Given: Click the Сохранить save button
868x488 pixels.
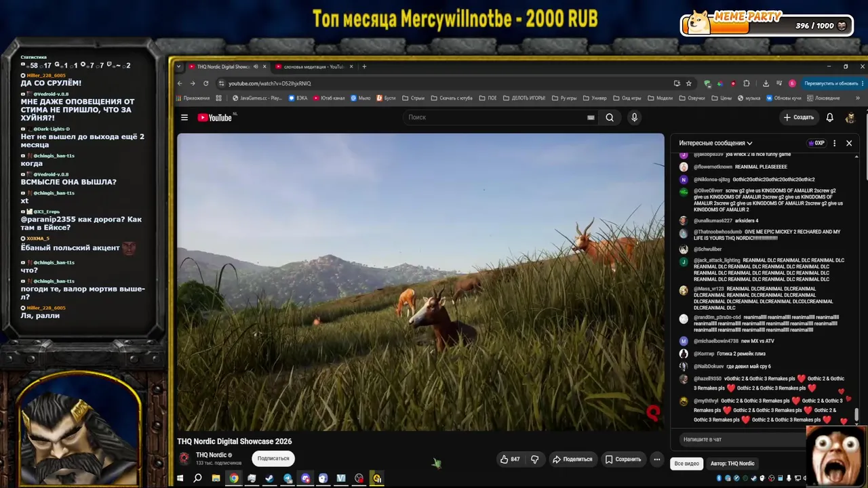Looking at the screenshot, I should [623, 459].
